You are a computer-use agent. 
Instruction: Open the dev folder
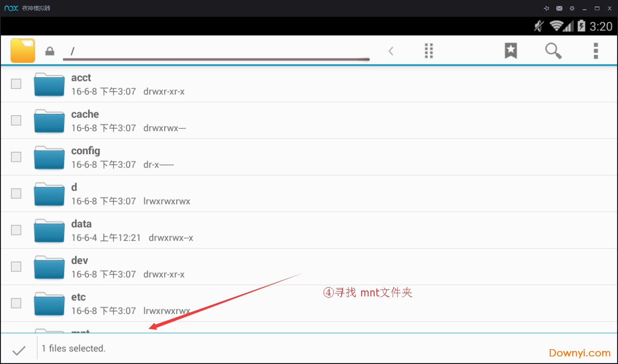pyautogui.click(x=80, y=261)
